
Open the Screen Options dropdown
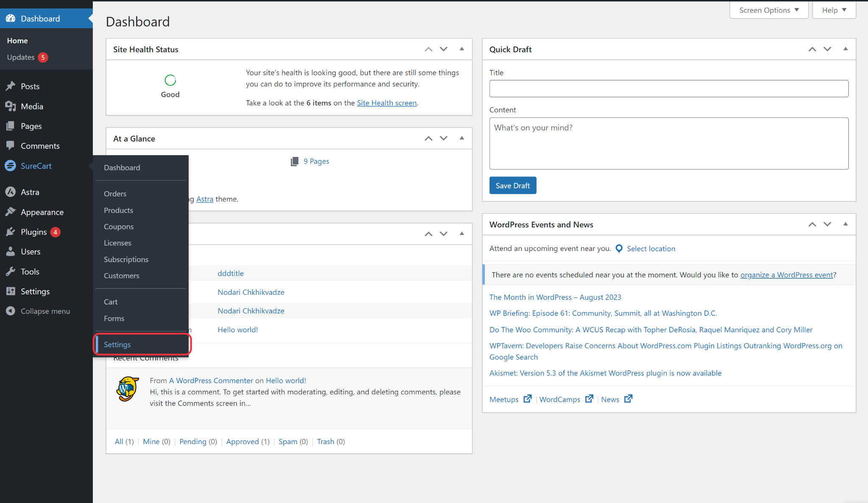coord(769,10)
